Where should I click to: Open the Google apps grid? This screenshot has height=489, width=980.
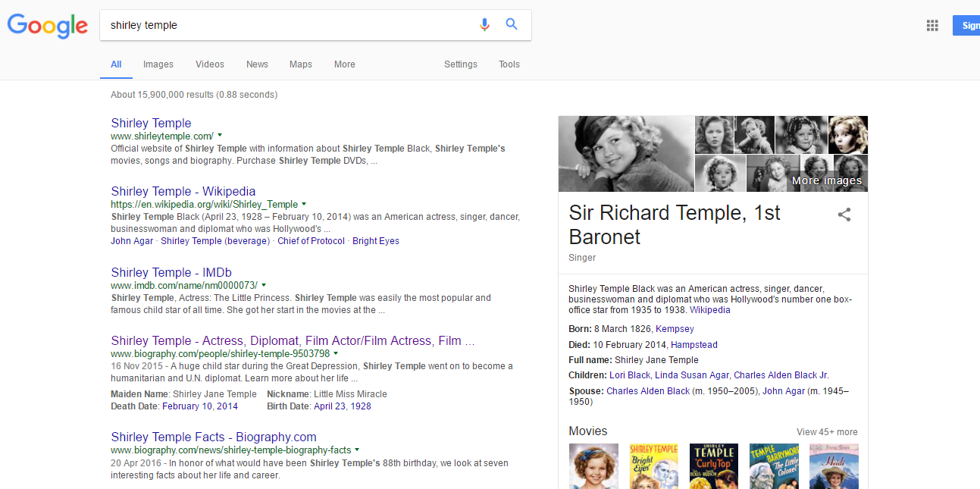932,26
